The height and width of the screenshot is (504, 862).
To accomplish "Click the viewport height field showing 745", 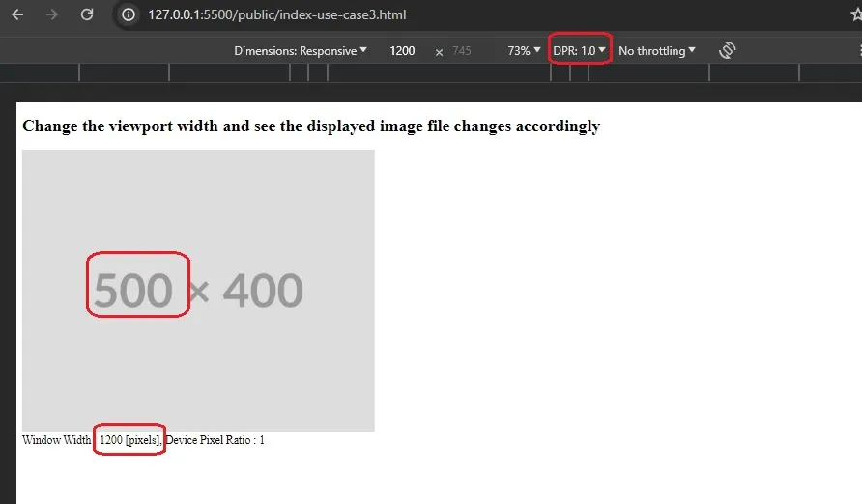I will (462, 50).
